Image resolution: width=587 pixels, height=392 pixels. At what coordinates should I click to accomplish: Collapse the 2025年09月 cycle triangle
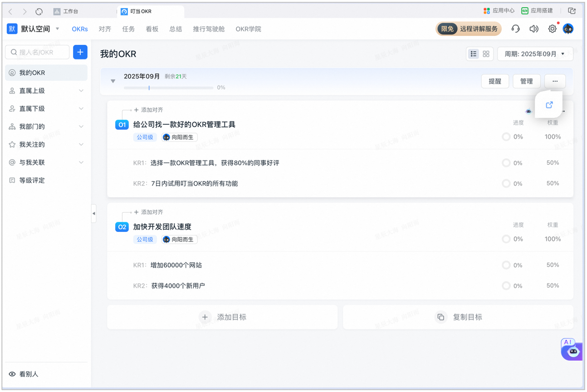[x=113, y=81]
